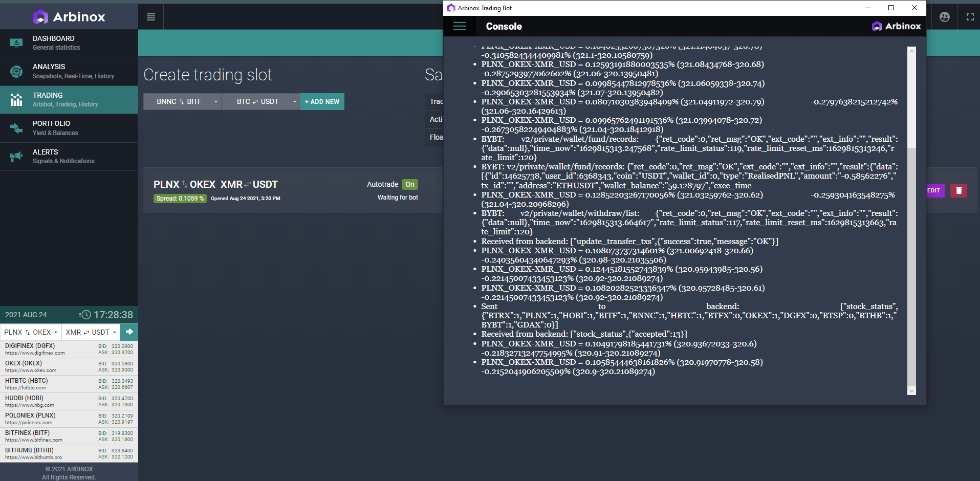
Task: Enter fullscreen mode via corner icon
Action: (x=970, y=16)
